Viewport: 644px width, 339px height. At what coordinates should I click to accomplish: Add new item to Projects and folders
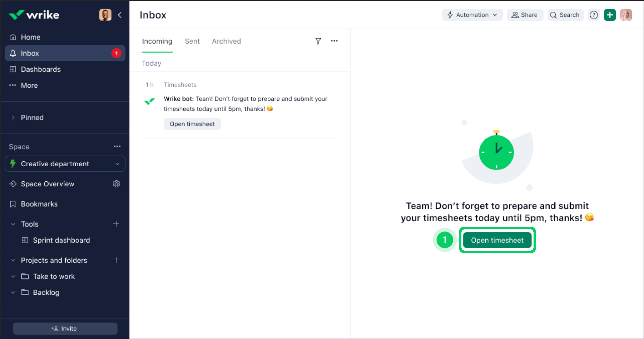[x=116, y=260]
